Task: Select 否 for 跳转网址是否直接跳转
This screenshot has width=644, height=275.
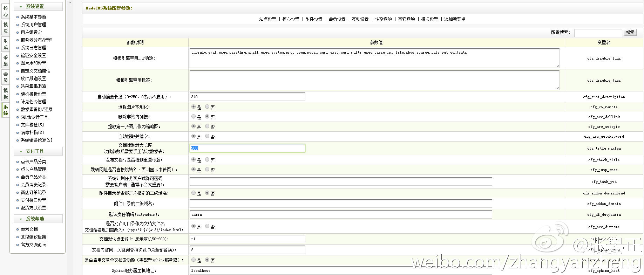Action: 207,170
